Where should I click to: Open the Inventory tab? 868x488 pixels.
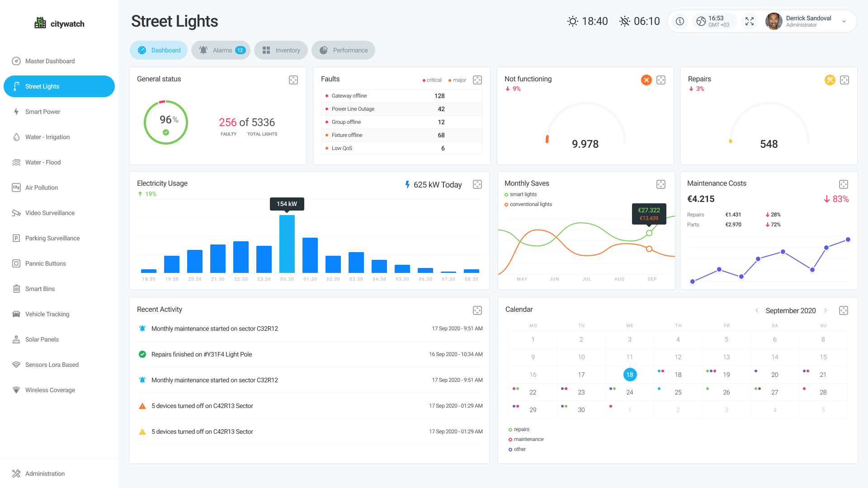[281, 50]
